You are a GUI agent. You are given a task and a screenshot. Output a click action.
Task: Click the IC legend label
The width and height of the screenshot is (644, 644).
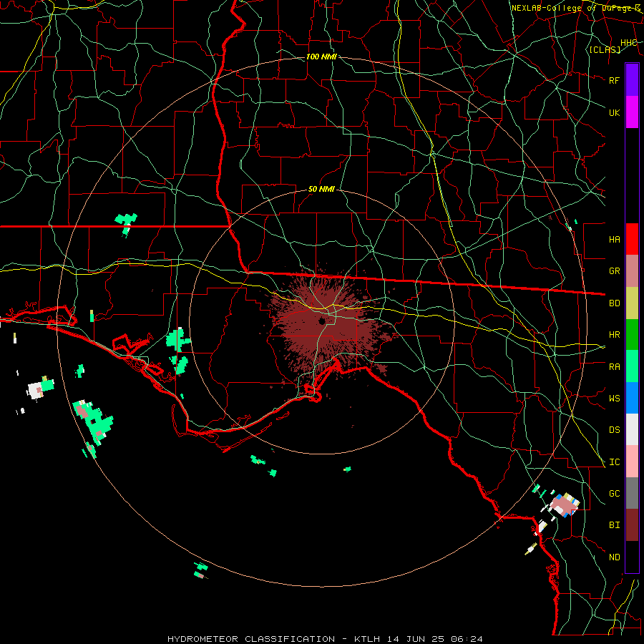coord(615,462)
